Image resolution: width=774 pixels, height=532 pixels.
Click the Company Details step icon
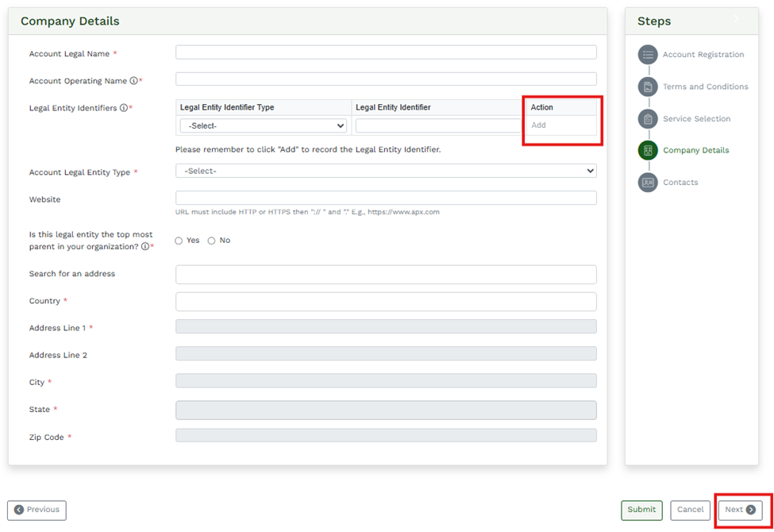click(648, 151)
